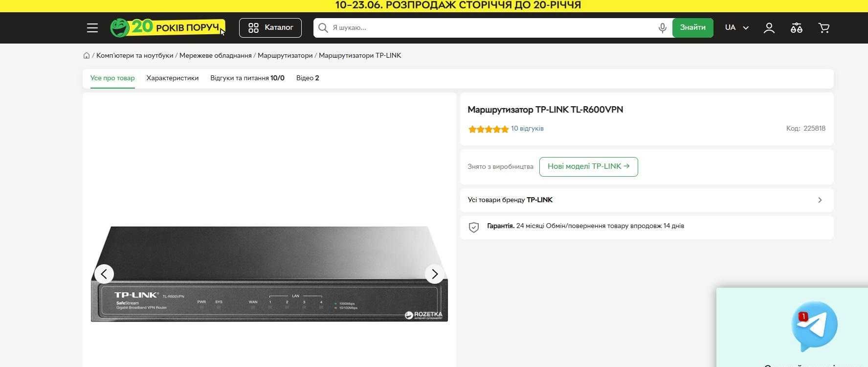Open the UA language dropdown
The image size is (868, 367).
coord(736,28)
